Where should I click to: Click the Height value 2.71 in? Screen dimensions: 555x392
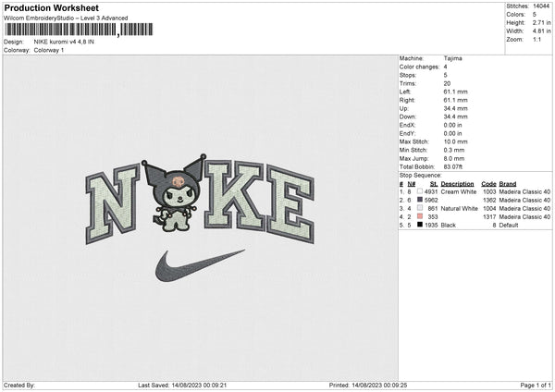[x=541, y=22]
